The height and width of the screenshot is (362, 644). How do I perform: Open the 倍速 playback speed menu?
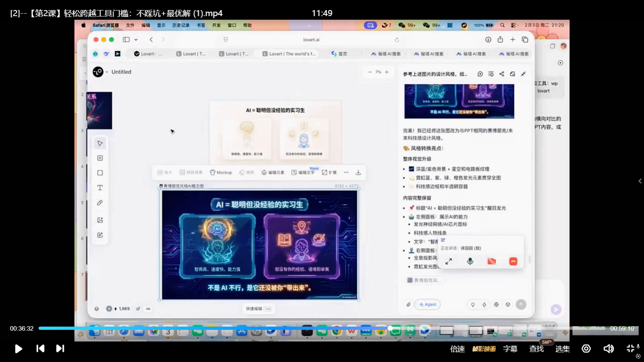(457, 349)
